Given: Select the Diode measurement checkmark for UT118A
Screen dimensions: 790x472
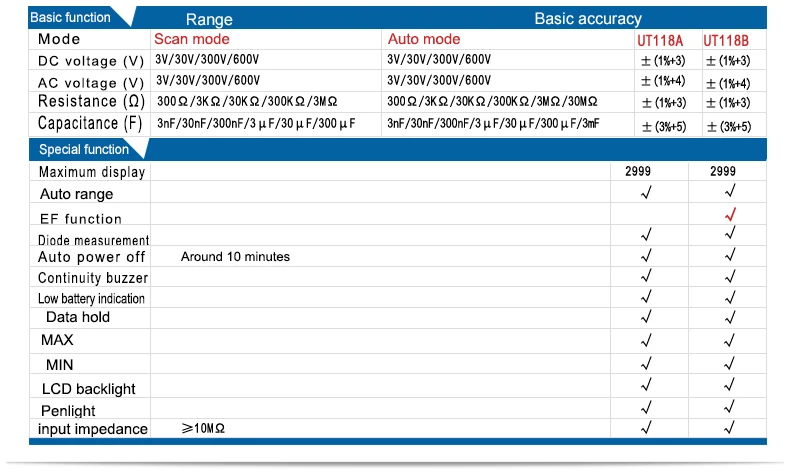Looking at the screenshot, I should click(646, 234).
